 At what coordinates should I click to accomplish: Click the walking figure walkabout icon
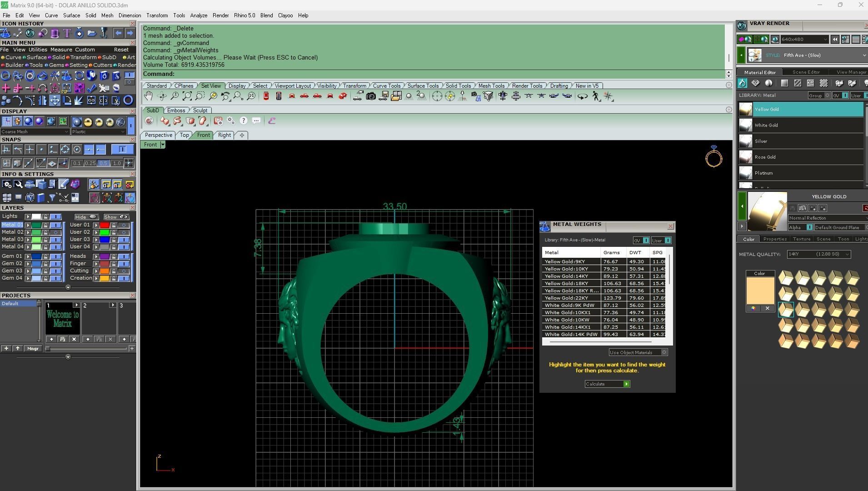(596, 96)
